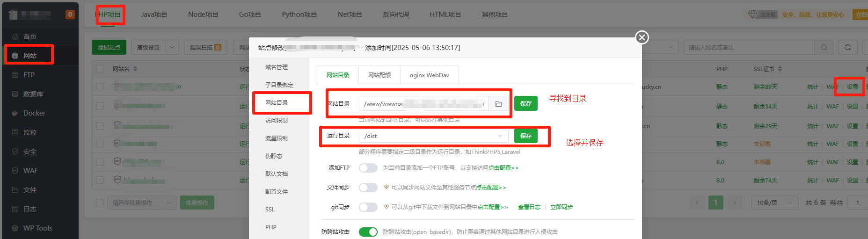Enable the 添加FTP toggle switch

pyautogui.click(x=368, y=168)
